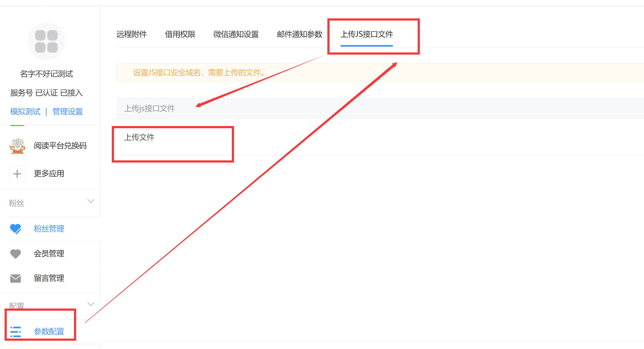Switch to the 远程附件 tab
This screenshot has width=644, height=349.
click(x=131, y=34)
